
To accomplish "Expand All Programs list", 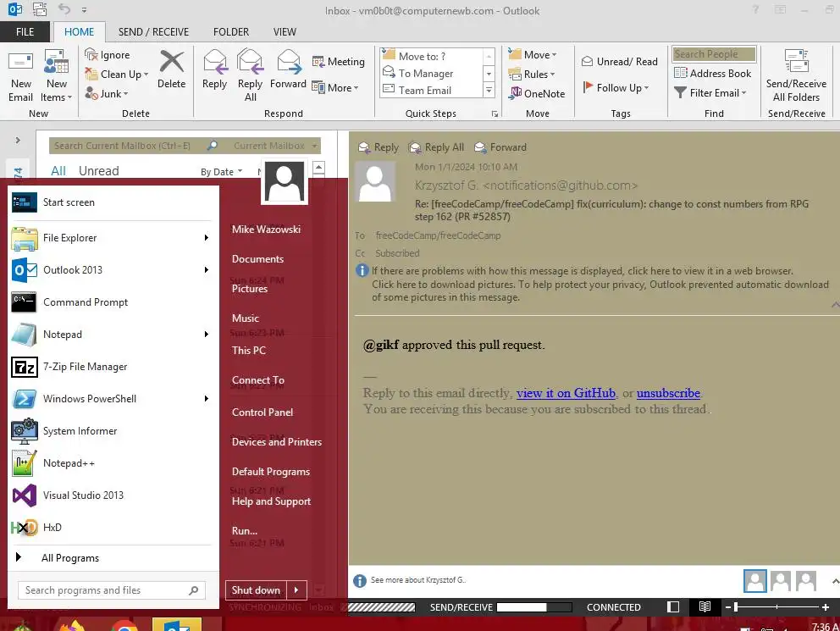I will tap(112, 557).
